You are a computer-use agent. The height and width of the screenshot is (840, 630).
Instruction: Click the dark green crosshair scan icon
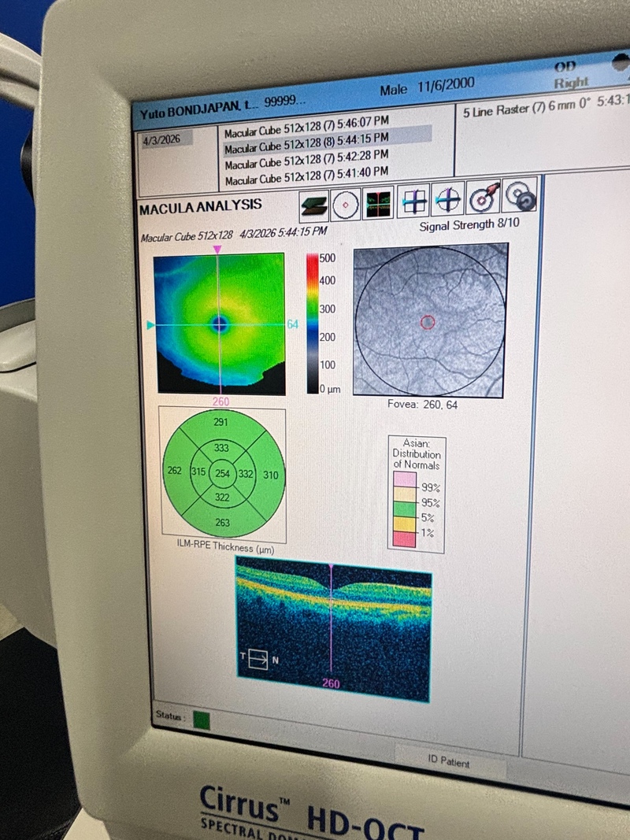click(376, 205)
